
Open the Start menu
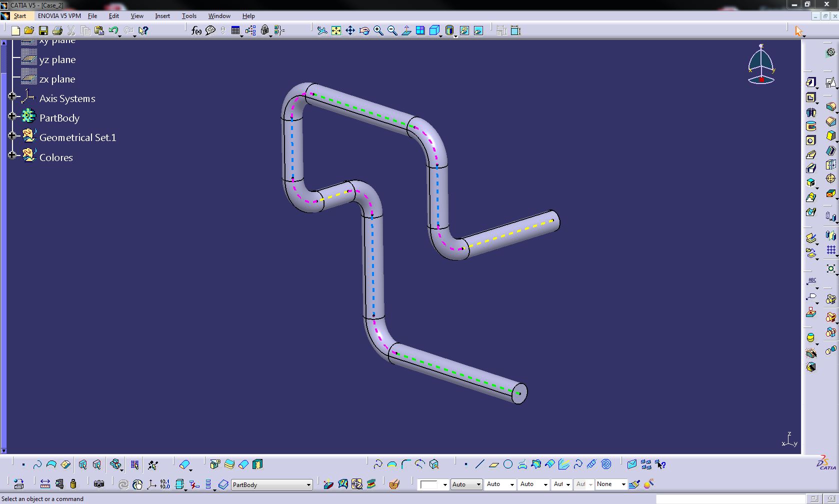19,16
